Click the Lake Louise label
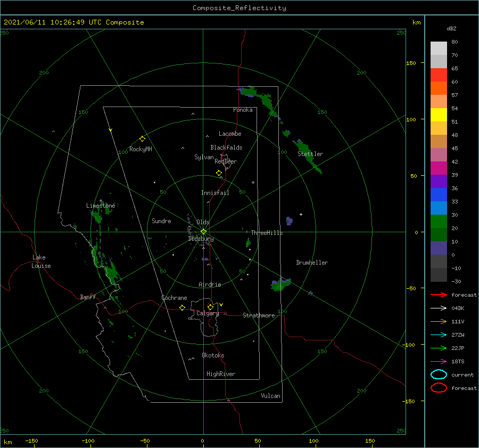The image size is (479, 448). click(41, 262)
